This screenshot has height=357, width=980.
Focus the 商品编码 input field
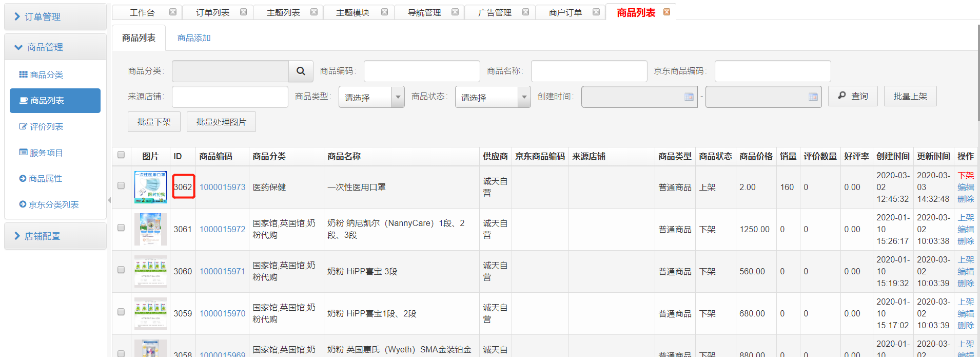422,71
